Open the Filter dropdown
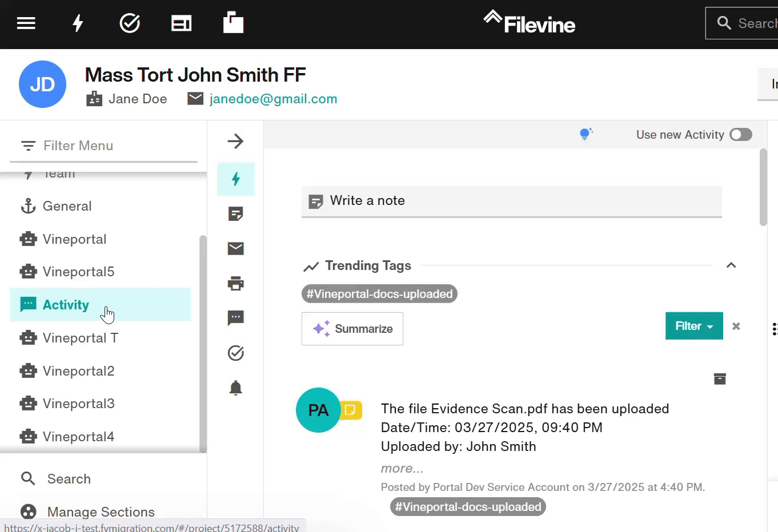This screenshot has width=778, height=532. coord(694,326)
